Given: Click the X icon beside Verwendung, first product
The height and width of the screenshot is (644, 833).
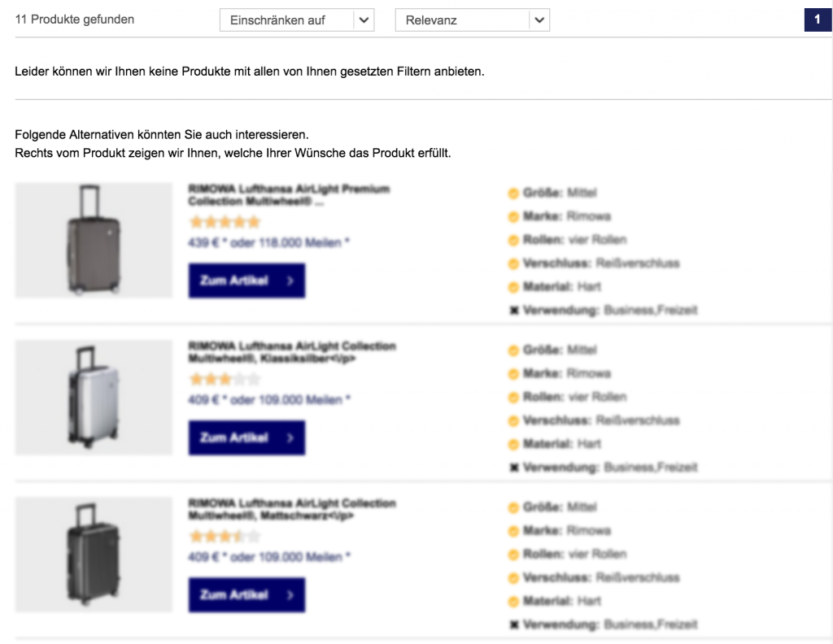Looking at the screenshot, I should click(x=514, y=310).
